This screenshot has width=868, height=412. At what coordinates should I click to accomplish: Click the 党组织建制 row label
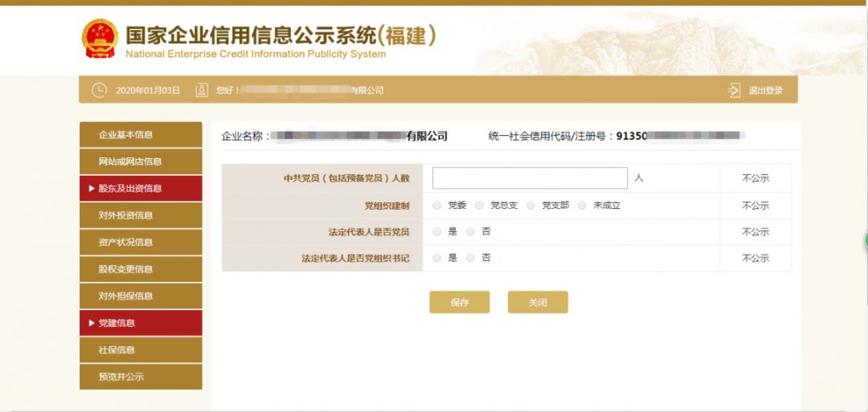tap(387, 206)
